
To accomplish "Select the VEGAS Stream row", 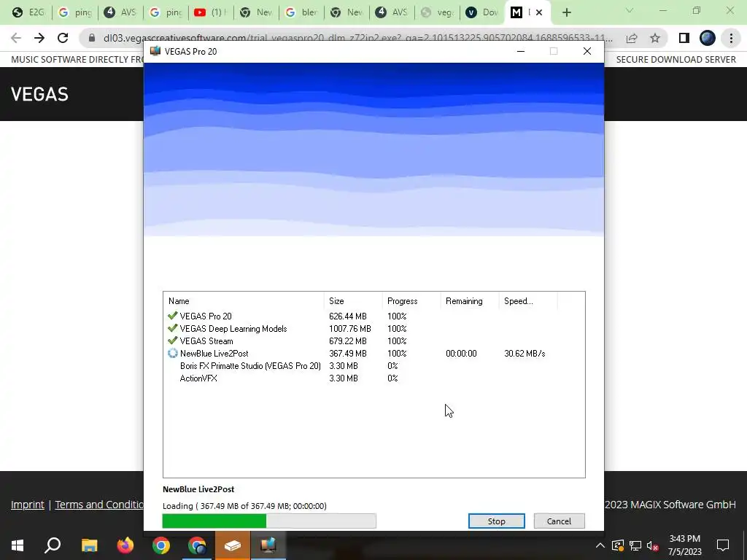I will point(373,341).
